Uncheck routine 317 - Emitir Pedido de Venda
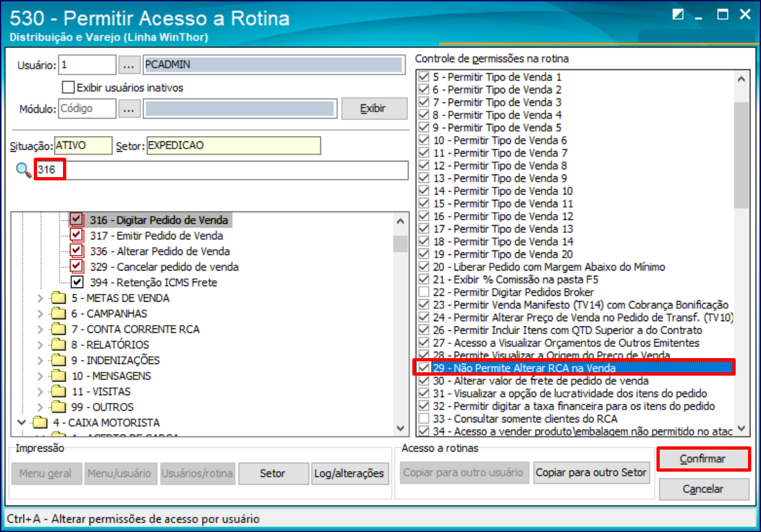This screenshot has width=761, height=532. point(76,236)
